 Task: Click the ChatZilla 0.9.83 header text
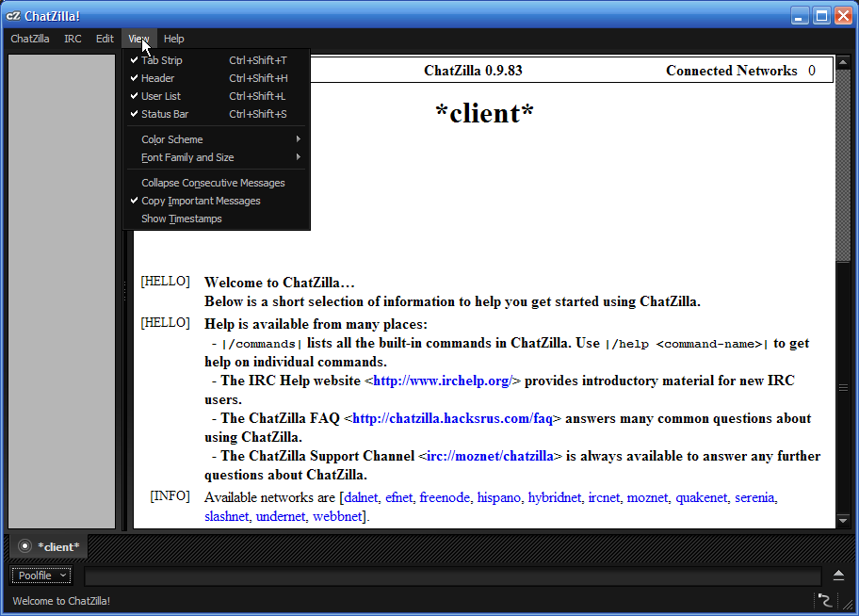click(474, 71)
